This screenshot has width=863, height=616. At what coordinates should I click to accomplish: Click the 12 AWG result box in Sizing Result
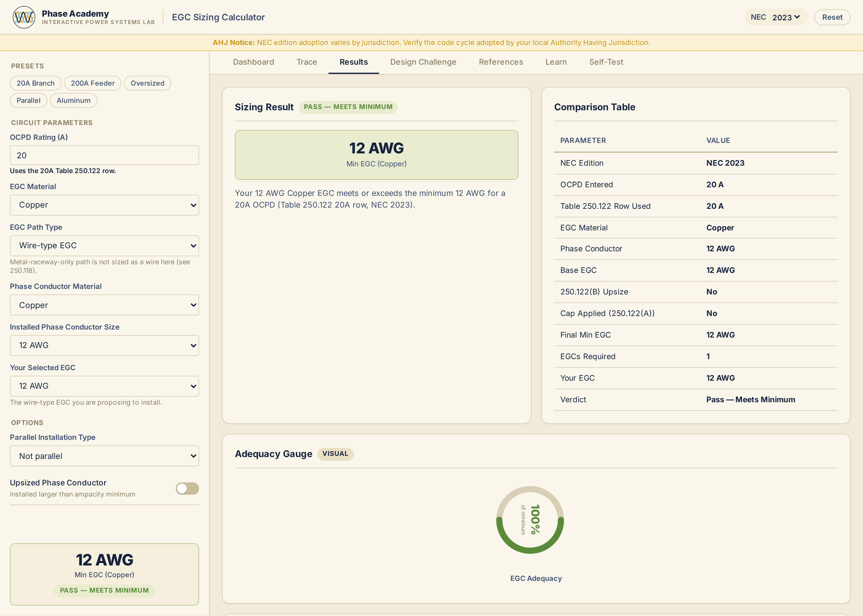pos(376,155)
